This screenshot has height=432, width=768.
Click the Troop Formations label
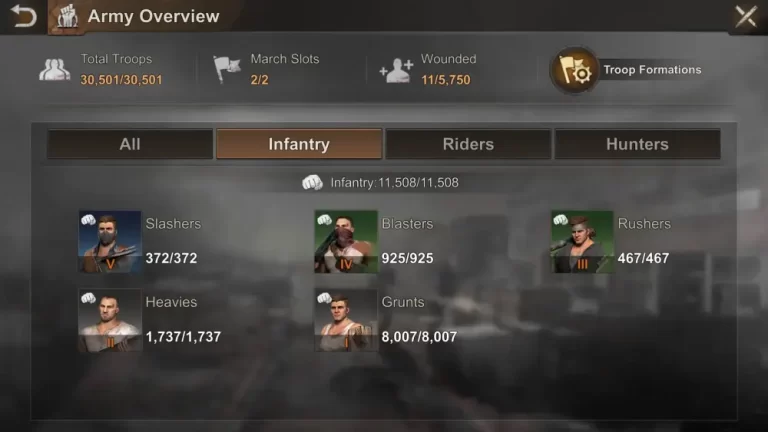652,70
